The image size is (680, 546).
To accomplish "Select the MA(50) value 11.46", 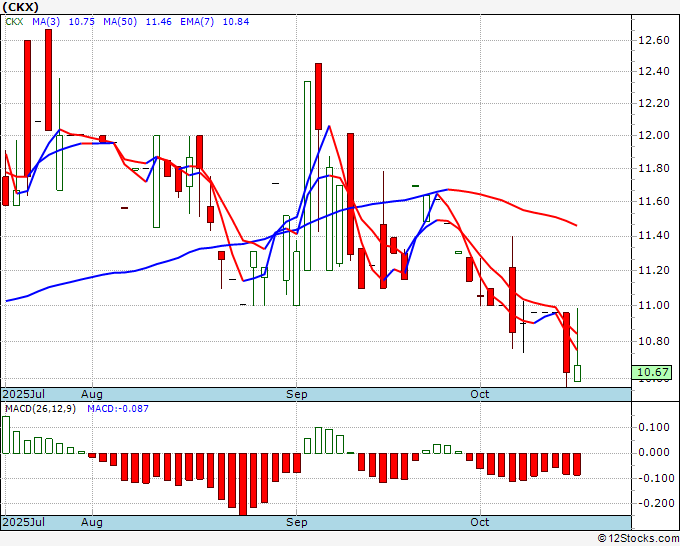I will [x=158, y=22].
